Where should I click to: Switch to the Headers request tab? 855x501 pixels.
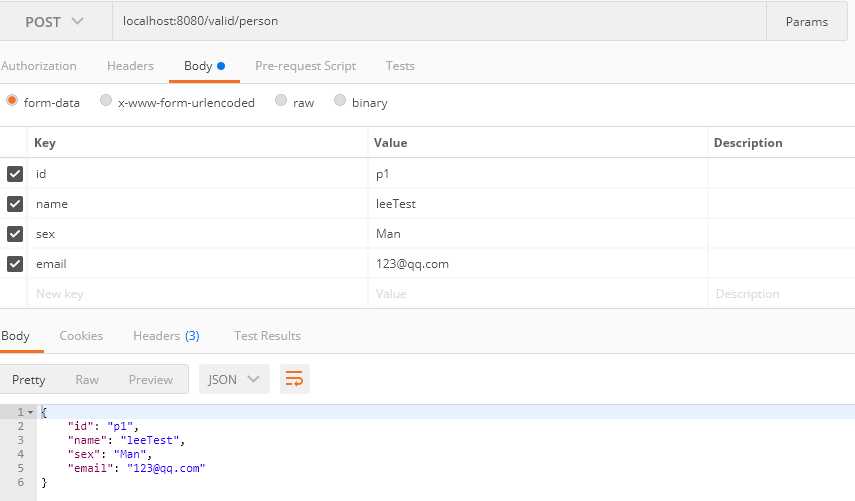[130, 66]
